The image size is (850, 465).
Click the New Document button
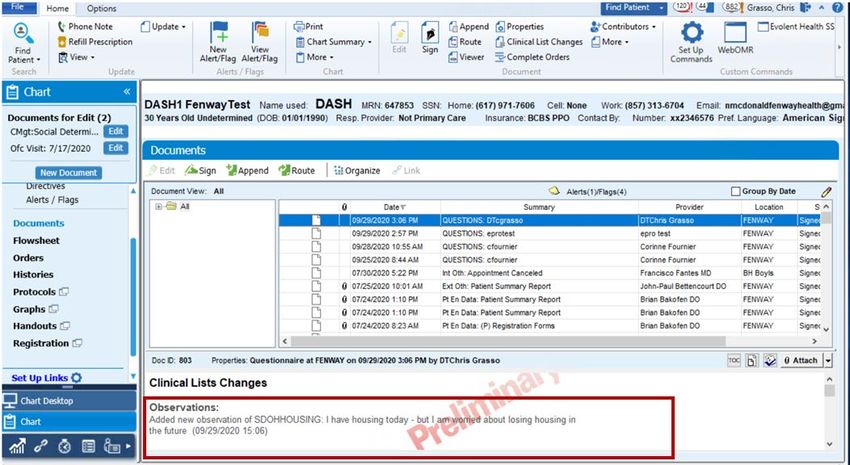69,172
